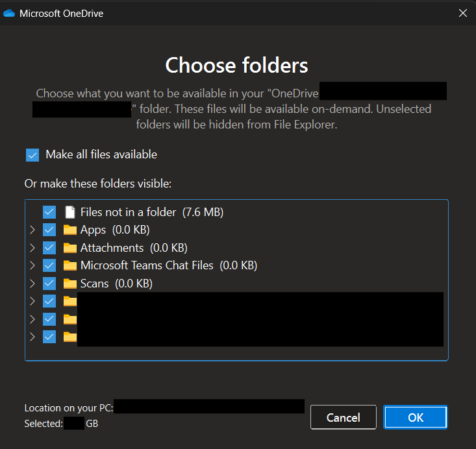Toggle the Attachments folder checkbox

click(x=49, y=248)
